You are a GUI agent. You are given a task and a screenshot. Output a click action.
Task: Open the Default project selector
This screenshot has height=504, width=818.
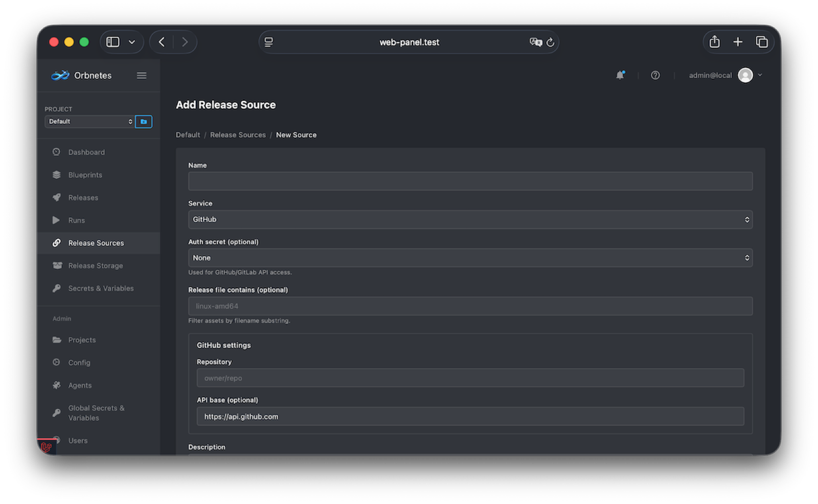(x=89, y=121)
